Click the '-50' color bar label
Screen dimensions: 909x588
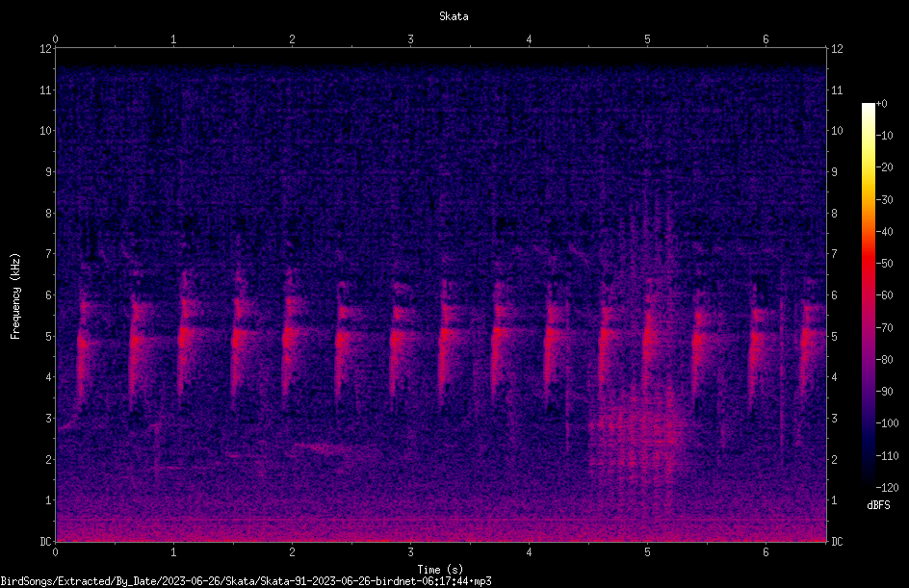(x=884, y=264)
